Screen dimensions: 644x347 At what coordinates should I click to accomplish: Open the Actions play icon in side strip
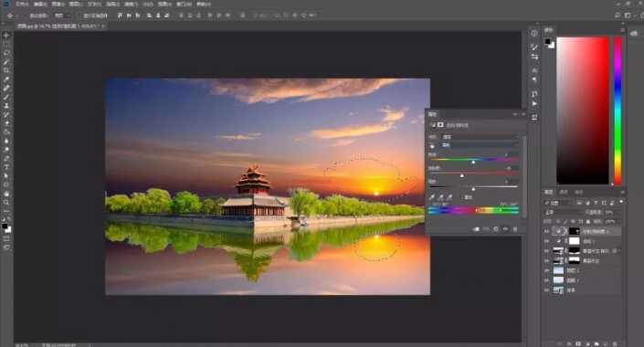(534, 103)
